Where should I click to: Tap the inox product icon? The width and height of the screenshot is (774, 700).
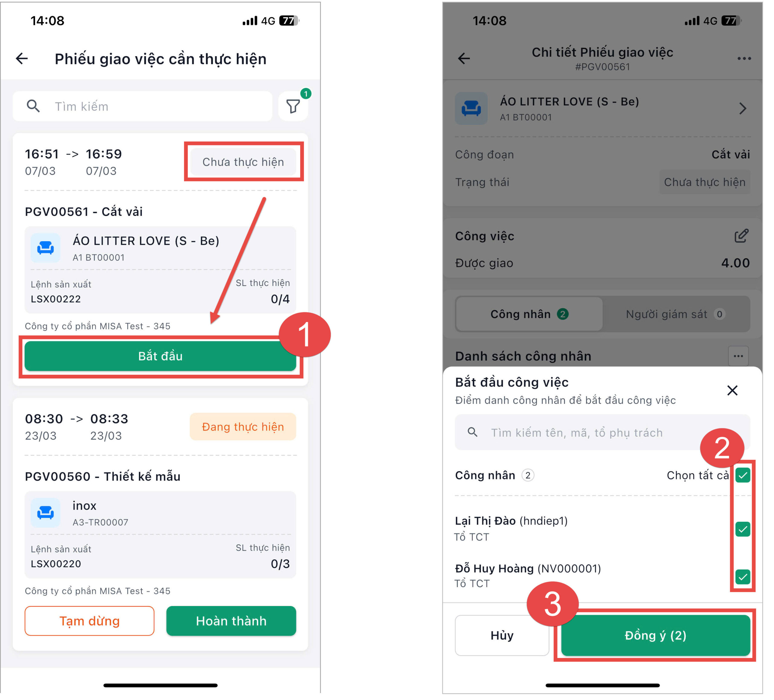(x=46, y=513)
